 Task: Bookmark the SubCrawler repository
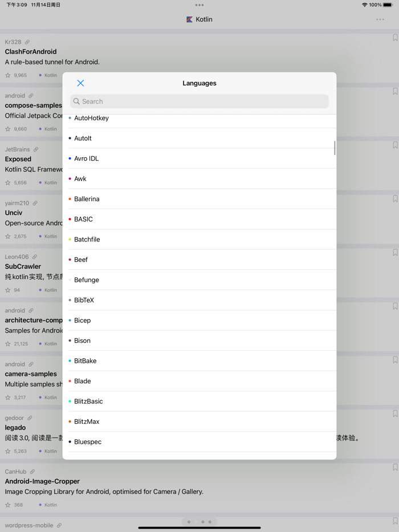click(x=395, y=252)
